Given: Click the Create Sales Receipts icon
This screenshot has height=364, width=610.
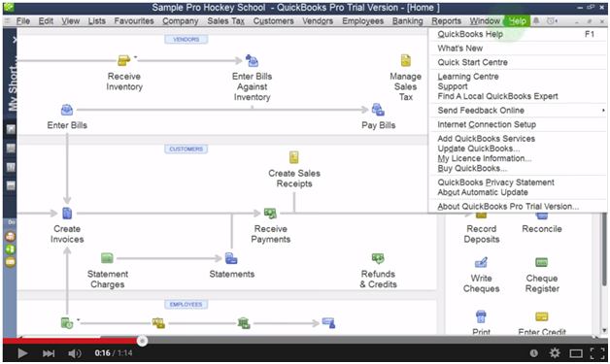Looking at the screenshot, I should pyautogui.click(x=294, y=157).
